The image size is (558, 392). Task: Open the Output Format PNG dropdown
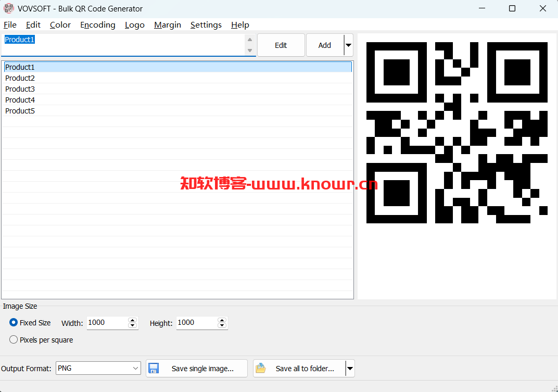click(98, 368)
